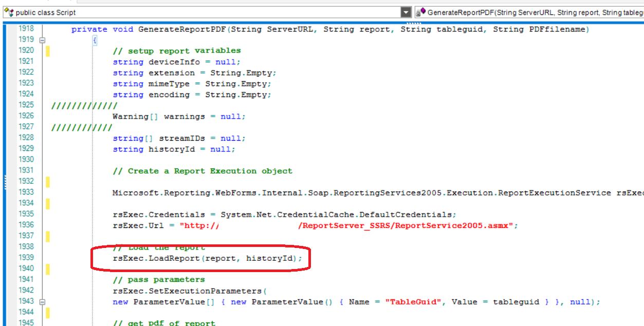Click line number 1937 in the gutter
Image resolution: width=644 pixels, height=326 pixels.
point(26,236)
